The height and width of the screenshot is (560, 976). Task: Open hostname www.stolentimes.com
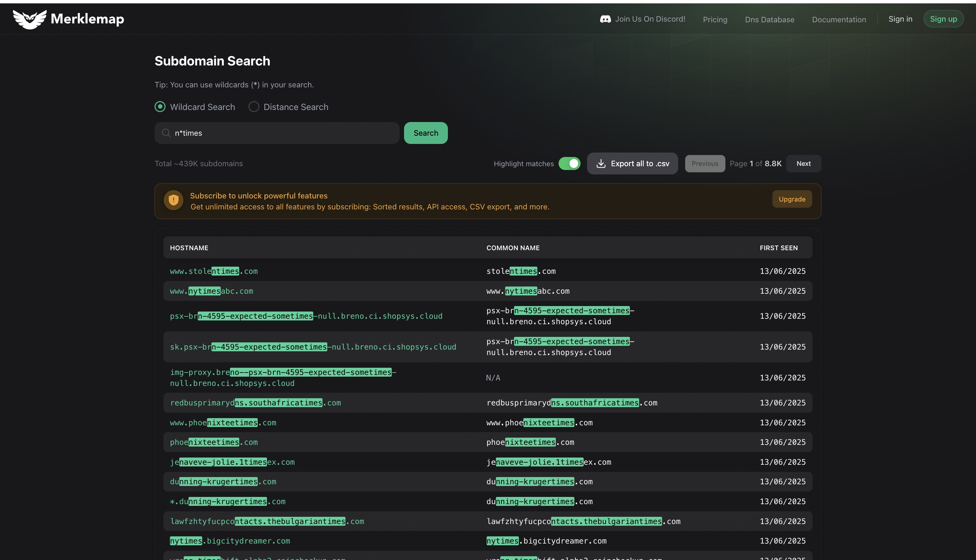(x=213, y=271)
